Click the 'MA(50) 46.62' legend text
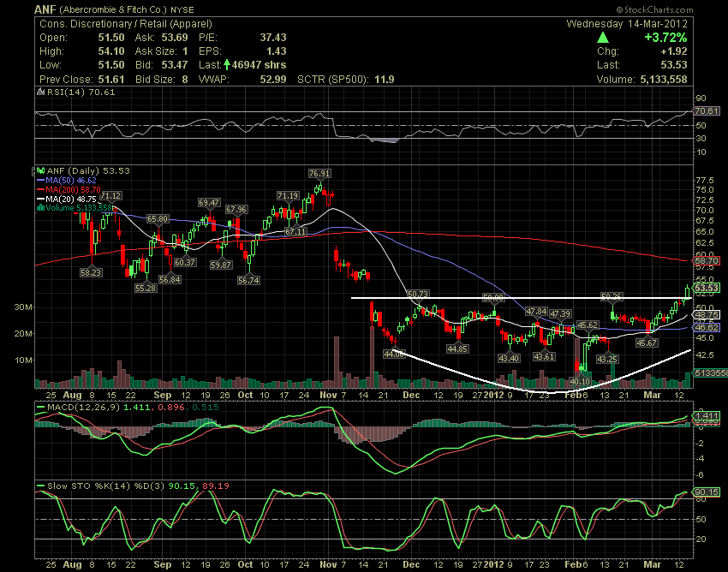 coord(71,180)
